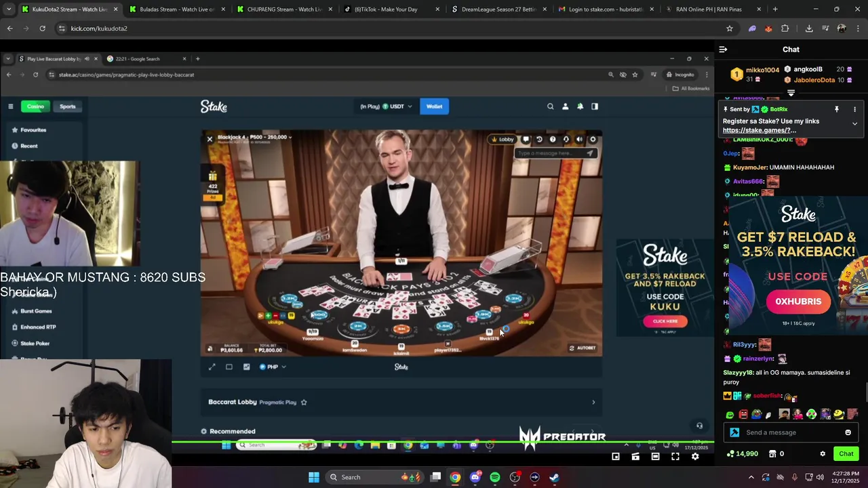Image resolution: width=868 pixels, height=488 pixels.
Task: Open Stake notifications bell icon
Action: tap(580, 106)
